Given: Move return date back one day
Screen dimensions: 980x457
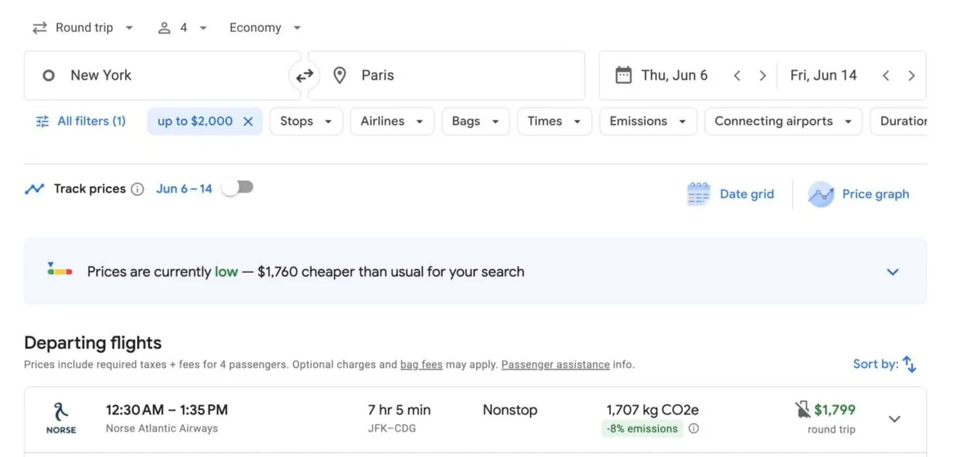Looking at the screenshot, I should pos(886,76).
